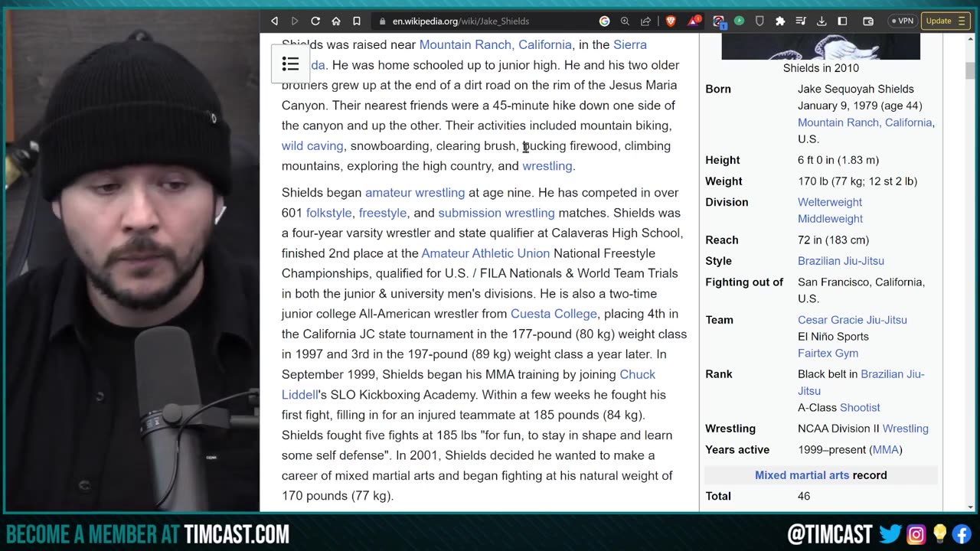Open the browser home page icon
This screenshot has width=980, height=551.
(336, 21)
